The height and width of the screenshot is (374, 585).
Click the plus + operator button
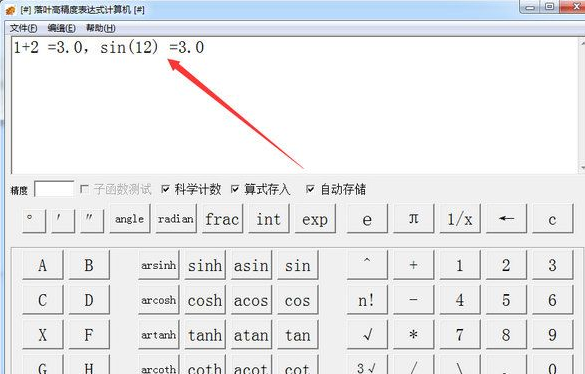(413, 265)
